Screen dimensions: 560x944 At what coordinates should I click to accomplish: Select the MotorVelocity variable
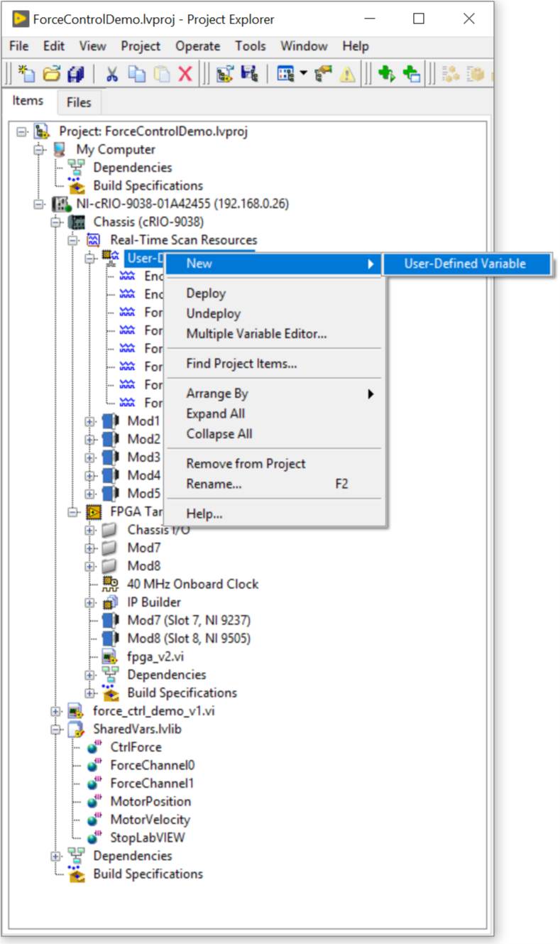click(150, 820)
